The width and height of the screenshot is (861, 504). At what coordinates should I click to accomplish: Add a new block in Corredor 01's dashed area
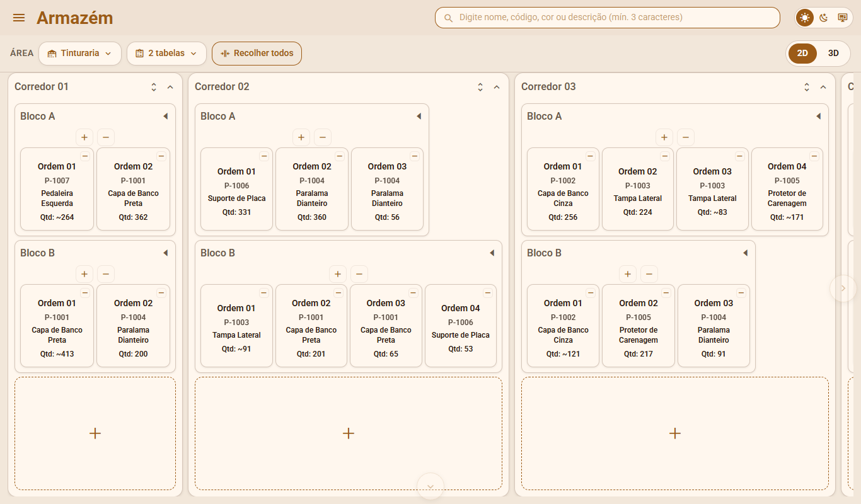[95, 433]
